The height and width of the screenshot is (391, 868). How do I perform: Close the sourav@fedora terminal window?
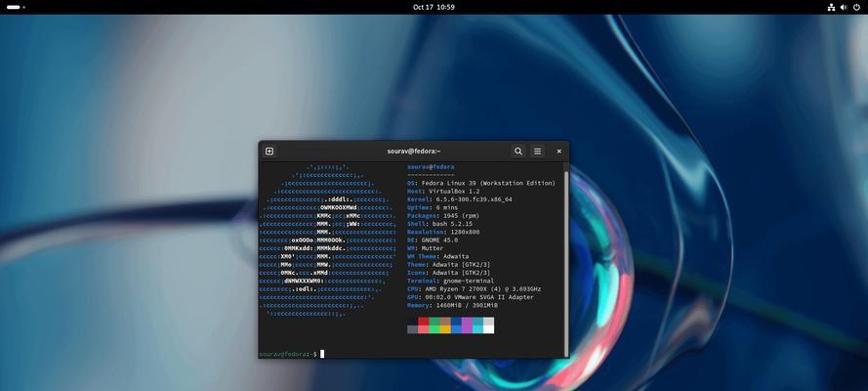(559, 152)
